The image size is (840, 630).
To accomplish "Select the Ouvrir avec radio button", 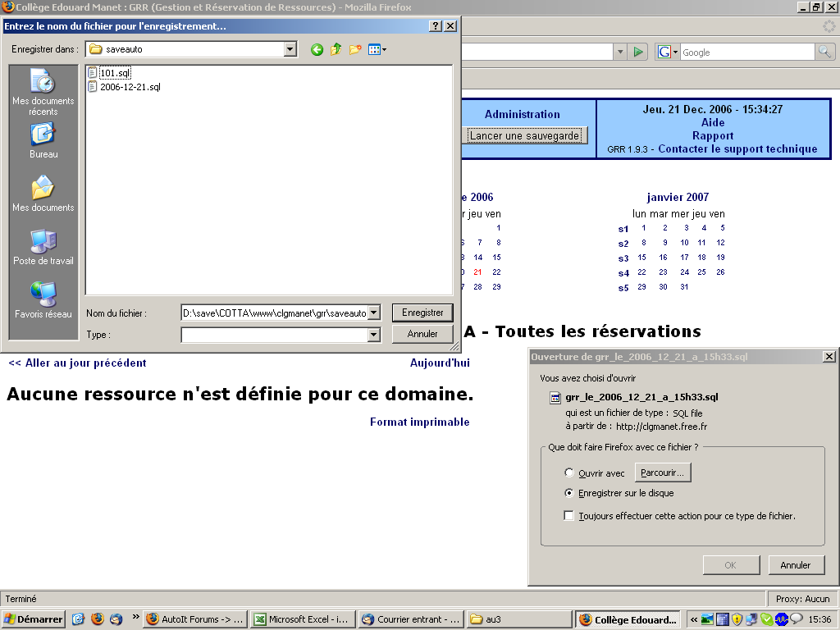I will click(x=569, y=473).
